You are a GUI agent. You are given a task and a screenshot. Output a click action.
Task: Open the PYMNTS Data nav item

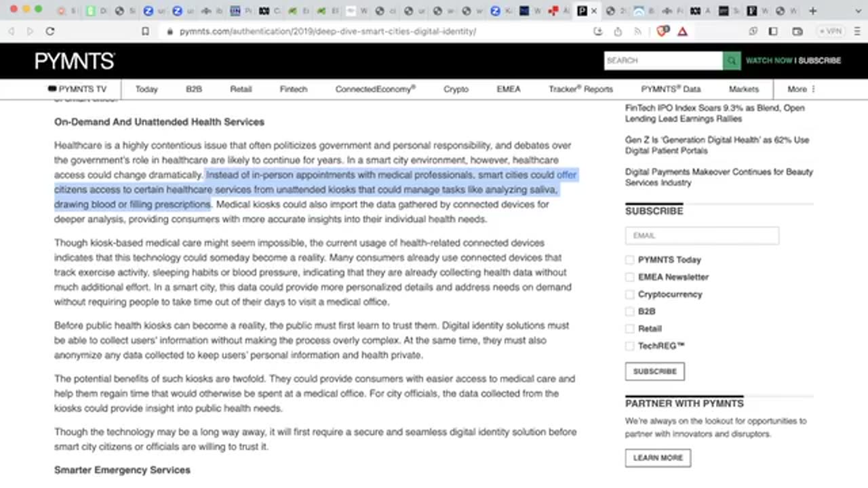[671, 89]
